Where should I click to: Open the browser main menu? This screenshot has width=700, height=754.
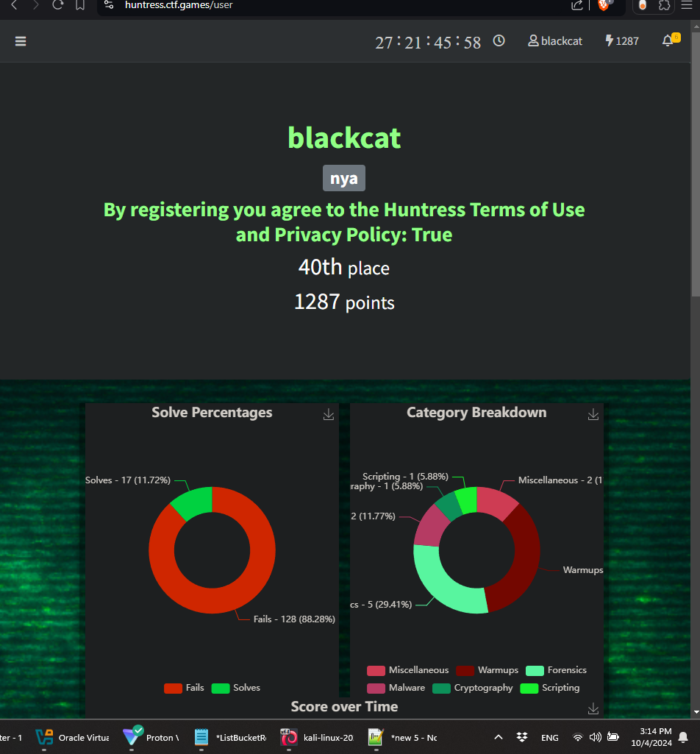pos(687,5)
